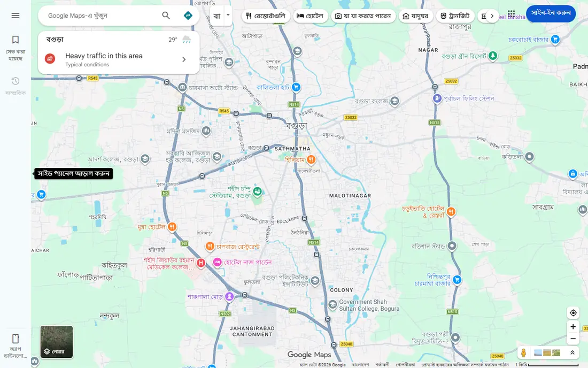
Task: Open the Recents history icon
Action: tap(16, 81)
